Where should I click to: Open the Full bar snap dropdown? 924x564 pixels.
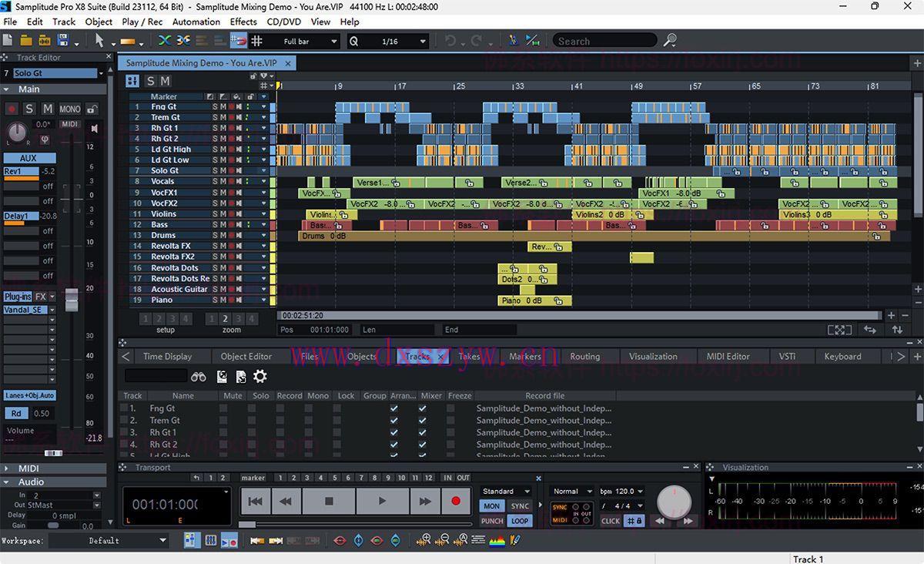333,42
